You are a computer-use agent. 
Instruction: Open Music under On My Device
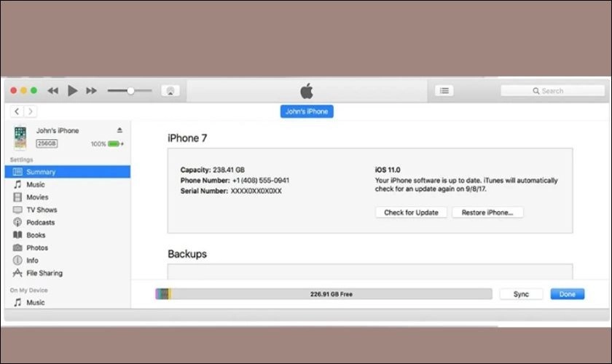68,302
